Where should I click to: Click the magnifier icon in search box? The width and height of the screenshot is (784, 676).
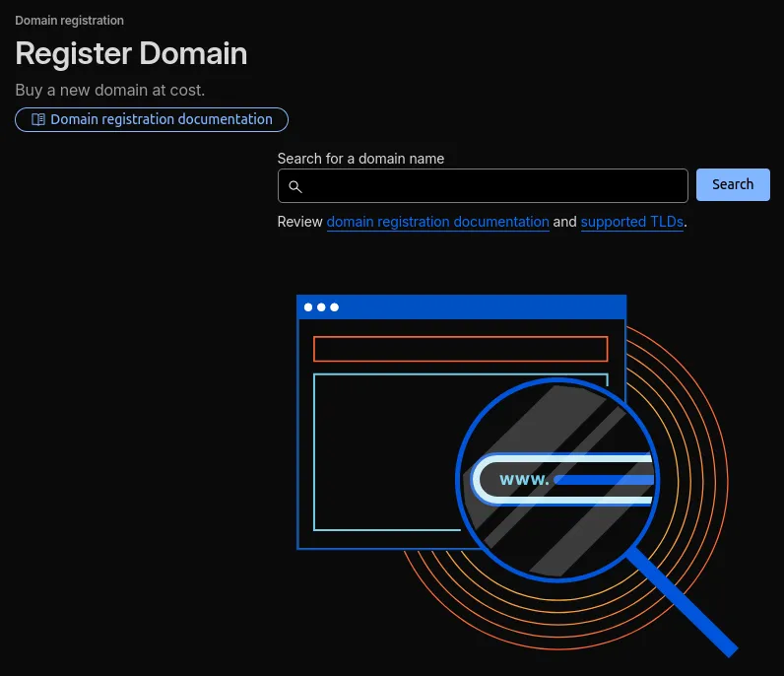(295, 186)
